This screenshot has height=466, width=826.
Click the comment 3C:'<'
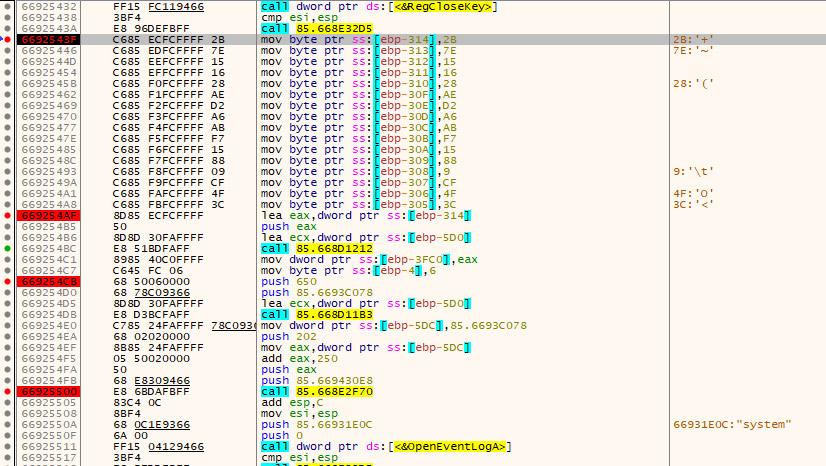693,204
